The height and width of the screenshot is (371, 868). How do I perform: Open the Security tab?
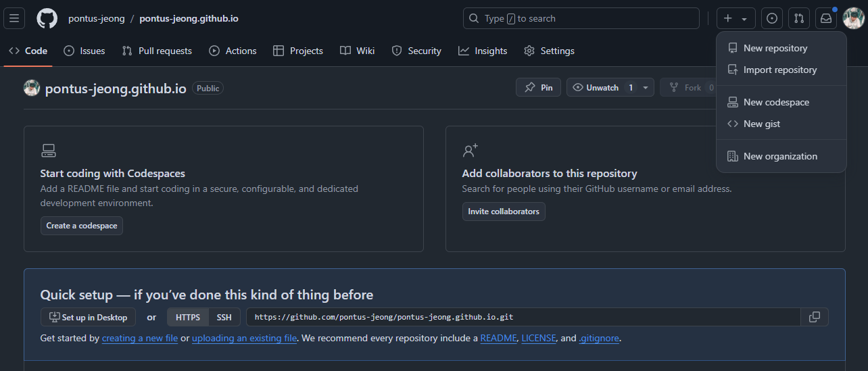point(416,51)
